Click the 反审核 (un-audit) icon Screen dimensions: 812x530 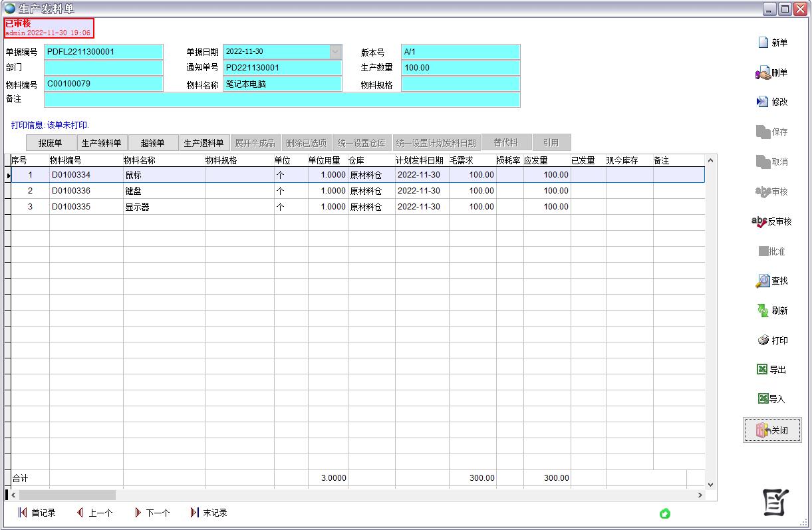tap(759, 221)
